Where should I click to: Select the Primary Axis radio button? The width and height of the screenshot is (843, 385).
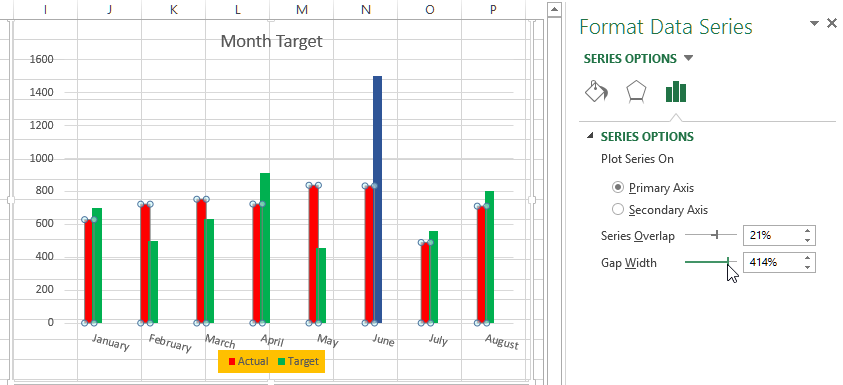(x=618, y=188)
